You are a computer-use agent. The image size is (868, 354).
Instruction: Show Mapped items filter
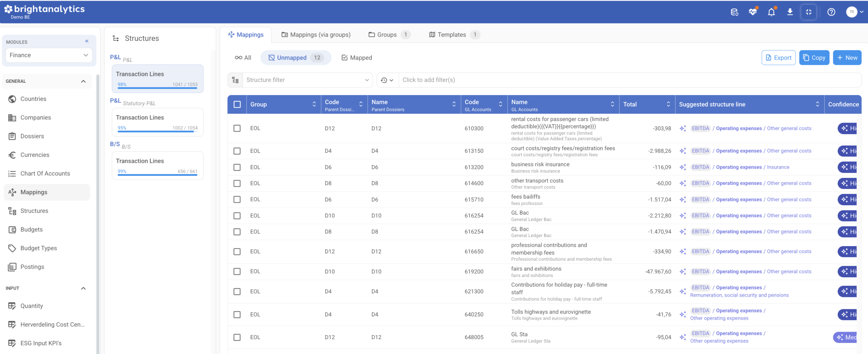pyautogui.click(x=357, y=58)
